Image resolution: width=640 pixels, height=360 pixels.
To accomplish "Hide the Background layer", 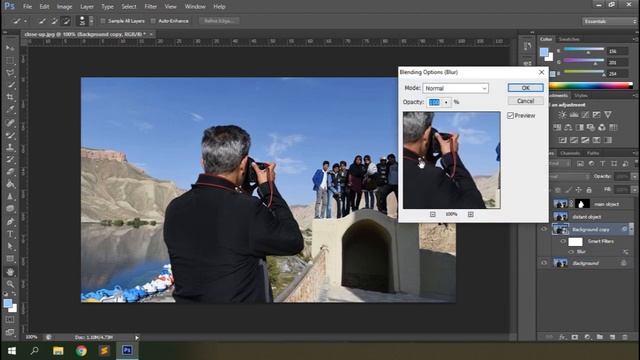I will [544, 263].
